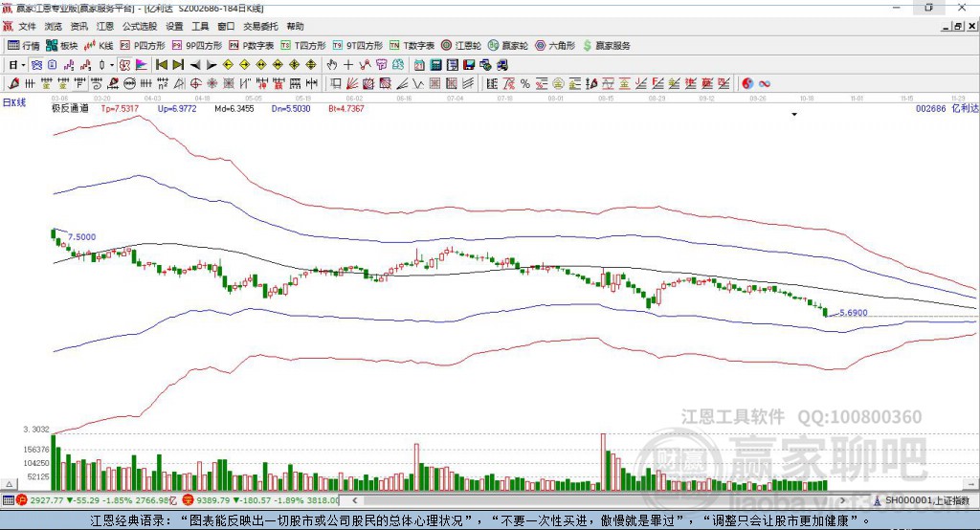Open the 交易委托 menu
980x530 pixels.
pos(260,26)
